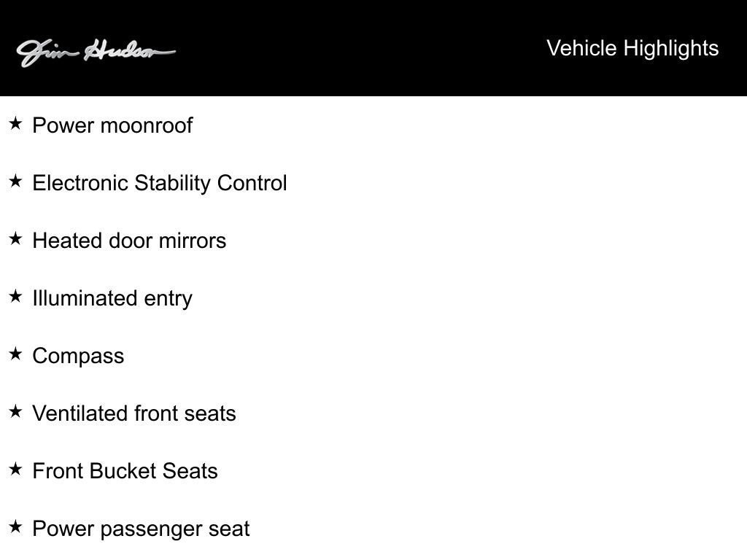Select the star bullet for Heated door mirrors
The height and width of the screenshot is (560, 747).
[x=15, y=239]
